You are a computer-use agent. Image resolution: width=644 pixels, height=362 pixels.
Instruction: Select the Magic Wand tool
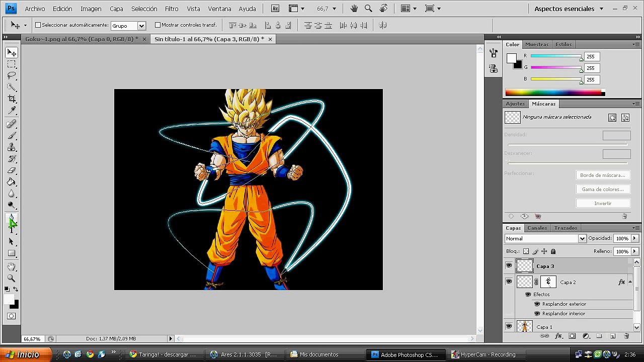coord(12,87)
